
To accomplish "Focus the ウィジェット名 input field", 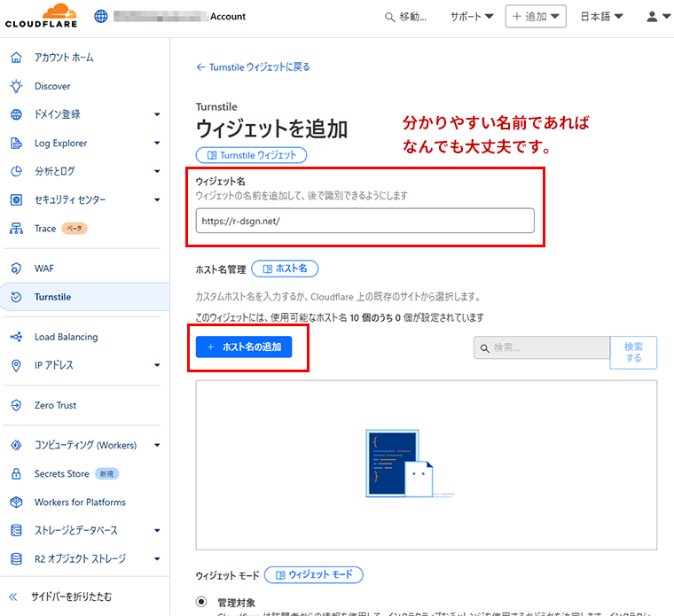I will coord(365,221).
